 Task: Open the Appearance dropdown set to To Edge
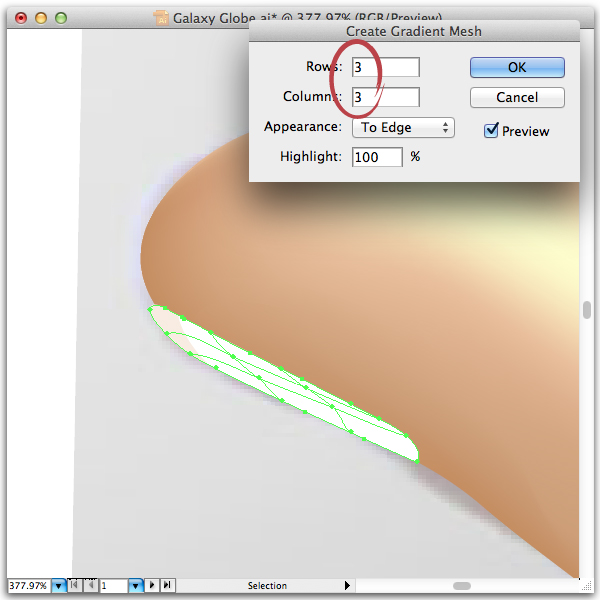pos(403,127)
